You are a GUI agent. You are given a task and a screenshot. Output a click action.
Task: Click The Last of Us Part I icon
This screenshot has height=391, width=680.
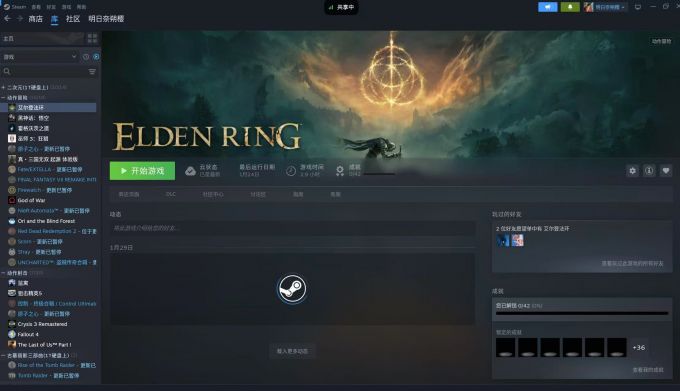[12, 345]
